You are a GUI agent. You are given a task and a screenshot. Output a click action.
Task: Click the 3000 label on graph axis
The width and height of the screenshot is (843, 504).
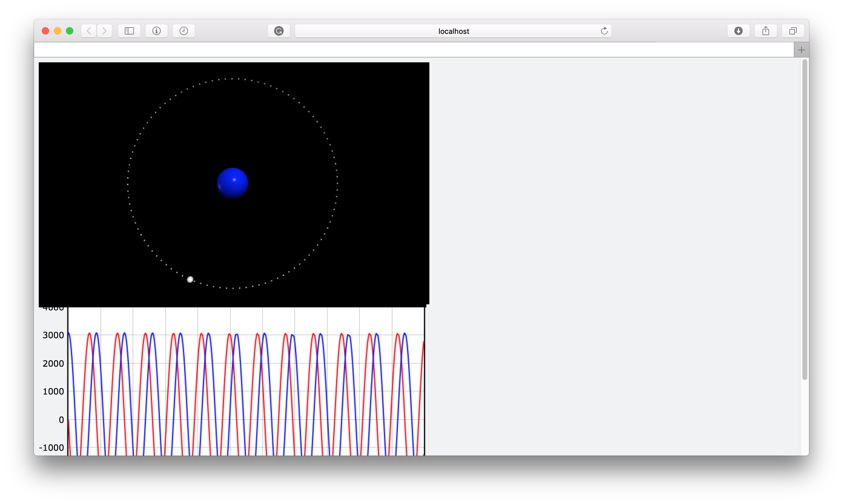(53, 335)
